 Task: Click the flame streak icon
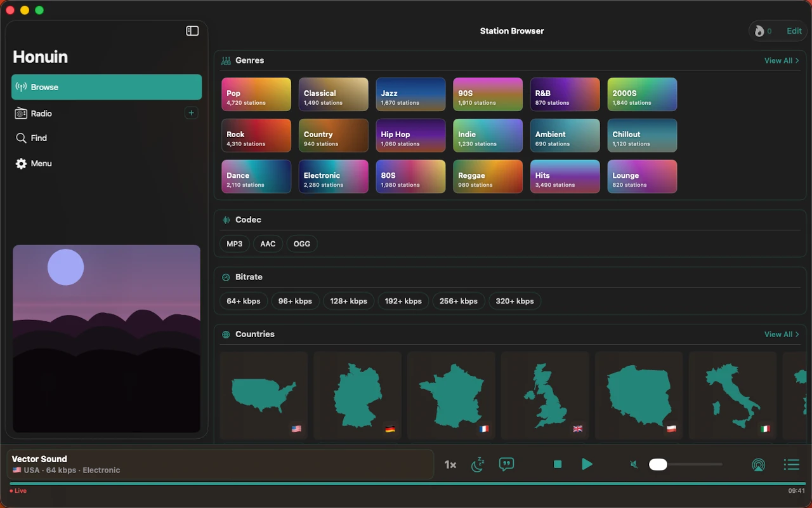(x=759, y=31)
